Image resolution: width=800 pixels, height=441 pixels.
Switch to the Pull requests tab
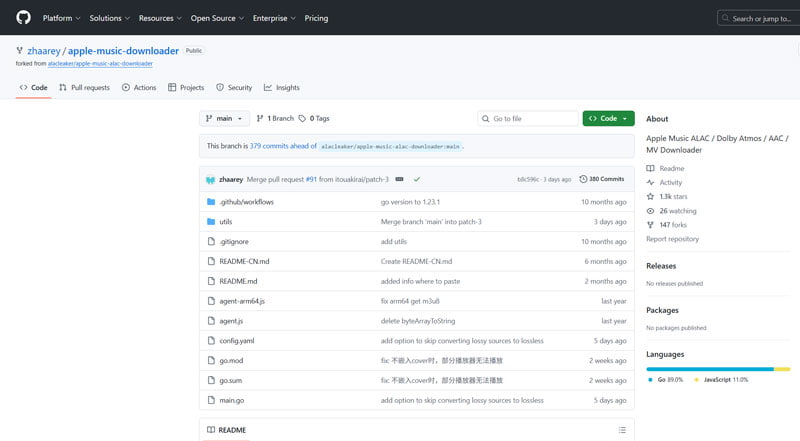(x=84, y=88)
